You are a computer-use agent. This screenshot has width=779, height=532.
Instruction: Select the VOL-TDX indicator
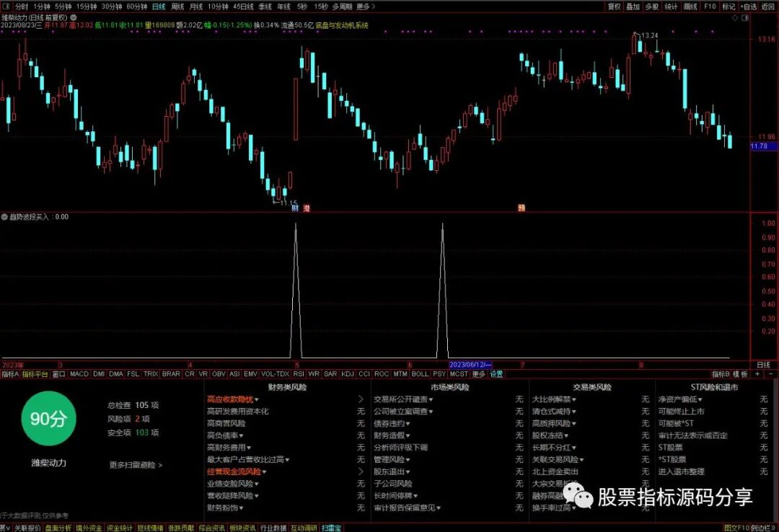pos(275,374)
